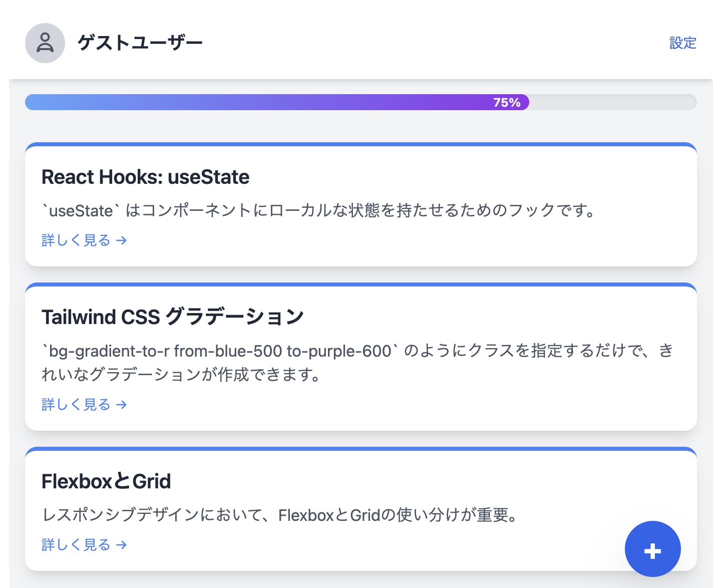
Task: Click the 75% label on the progress bar
Action: [507, 103]
